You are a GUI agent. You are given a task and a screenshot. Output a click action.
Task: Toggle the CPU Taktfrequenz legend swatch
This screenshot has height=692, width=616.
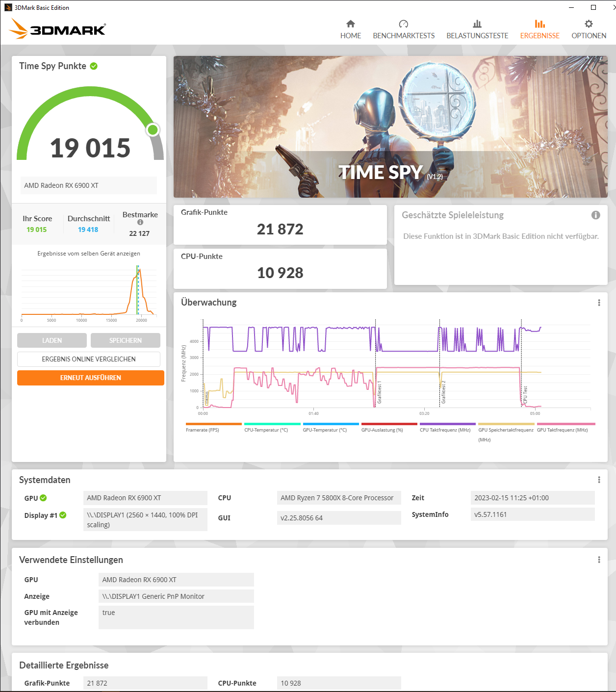coord(448,424)
